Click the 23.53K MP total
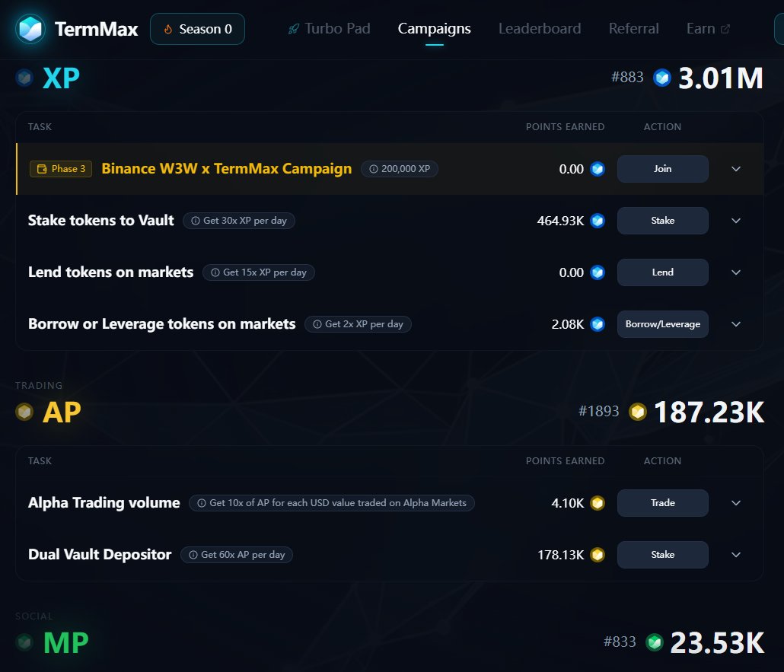784x672 pixels. [717, 642]
